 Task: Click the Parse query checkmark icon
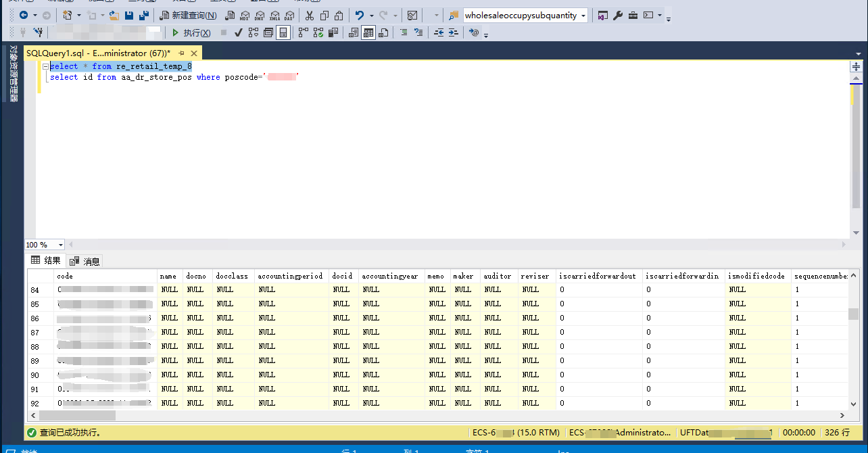pos(238,32)
